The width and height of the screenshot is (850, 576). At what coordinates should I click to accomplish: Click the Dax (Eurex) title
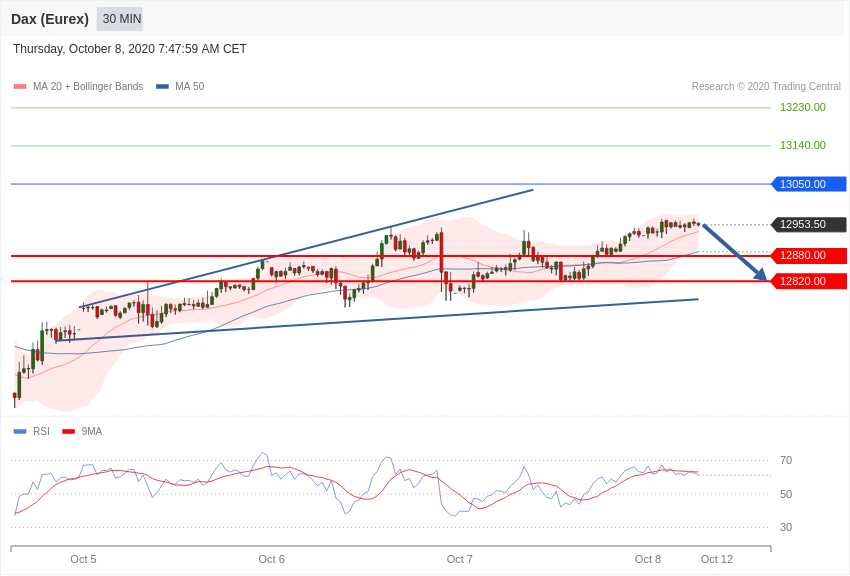coord(50,19)
